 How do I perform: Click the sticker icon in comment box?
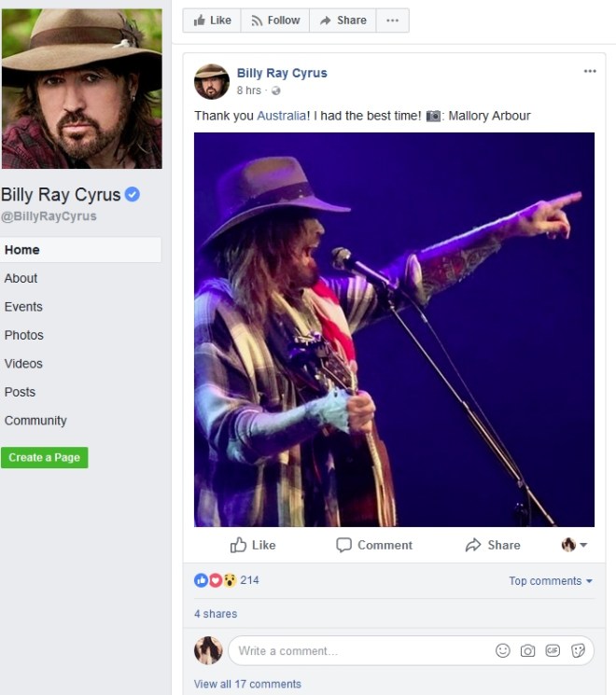[578, 651]
